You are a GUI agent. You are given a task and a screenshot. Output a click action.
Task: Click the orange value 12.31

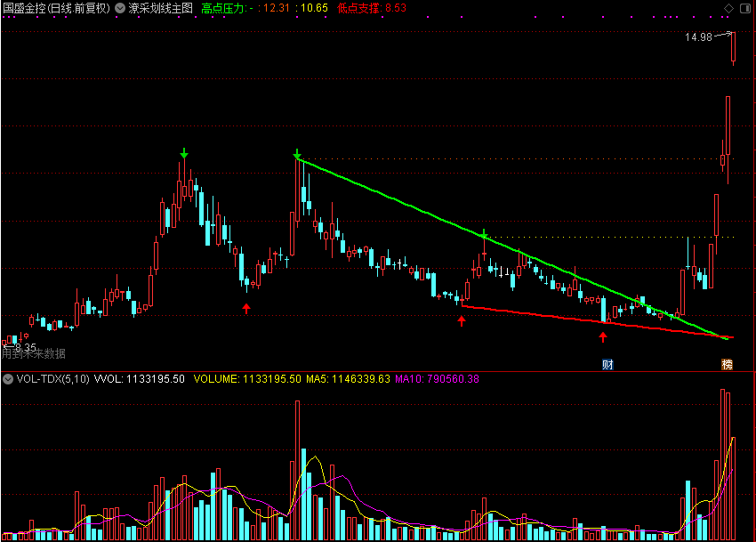pos(277,8)
